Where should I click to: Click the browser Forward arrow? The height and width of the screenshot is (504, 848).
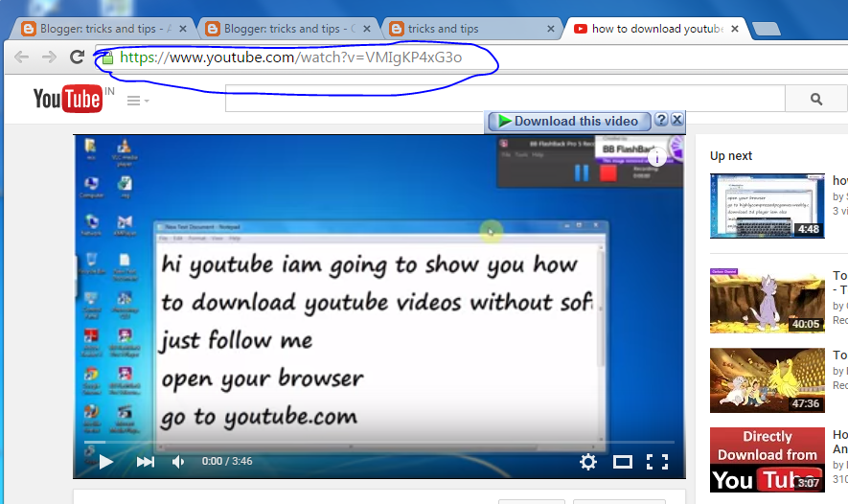point(49,57)
